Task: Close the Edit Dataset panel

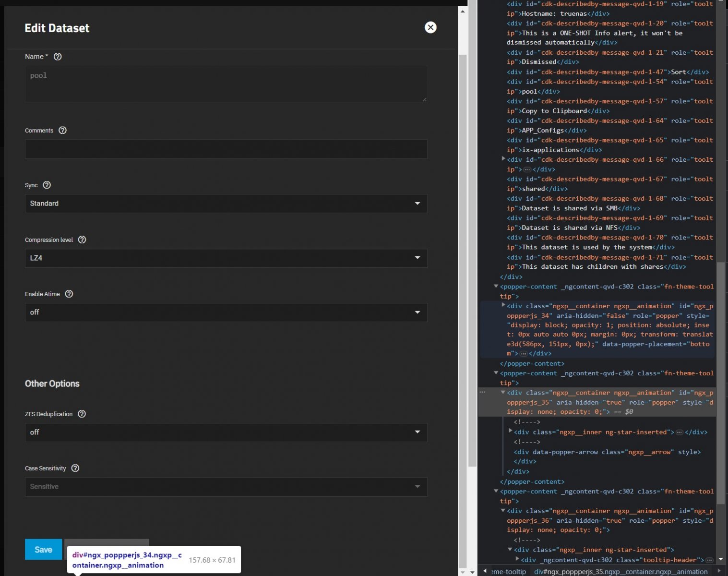Action: click(x=430, y=27)
